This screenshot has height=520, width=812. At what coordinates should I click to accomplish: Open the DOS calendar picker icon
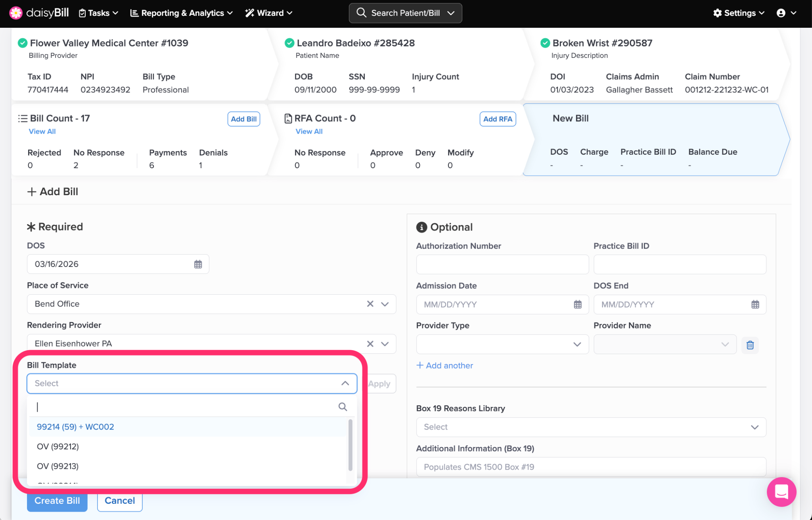click(x=198, y=264)
